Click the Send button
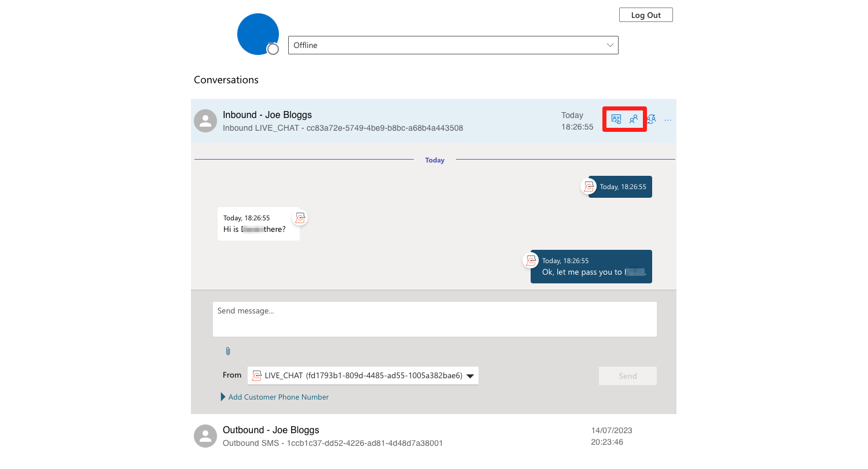 [x=627, y=376]
